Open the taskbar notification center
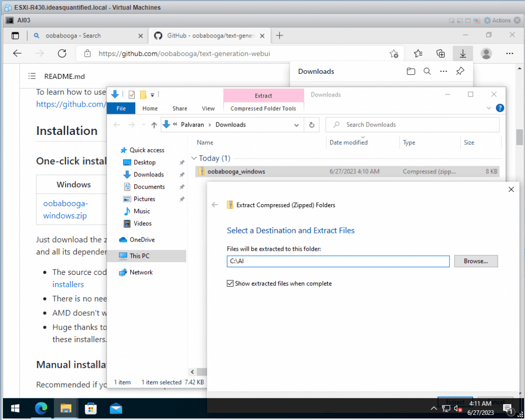This screenshot has height=420, width=525. (508, 409)
